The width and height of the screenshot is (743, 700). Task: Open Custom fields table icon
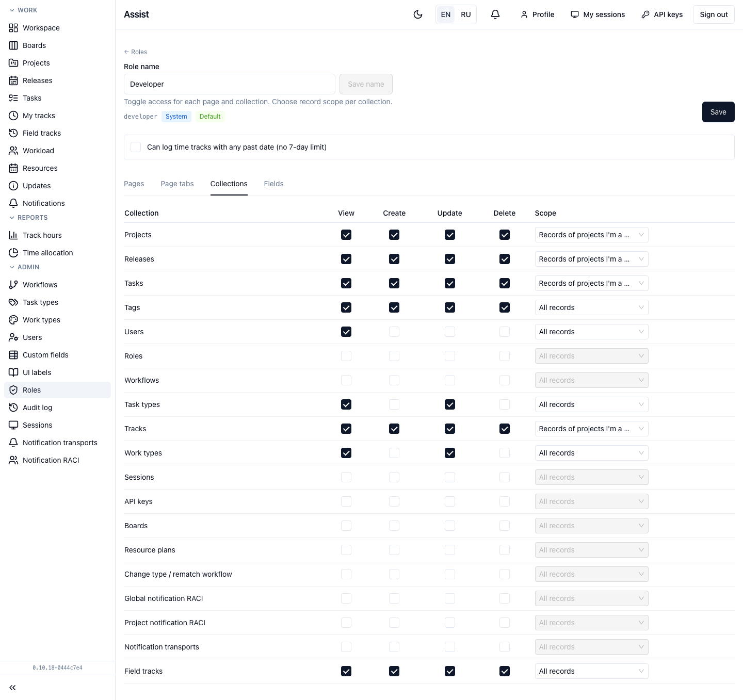[x=13, y=355]
